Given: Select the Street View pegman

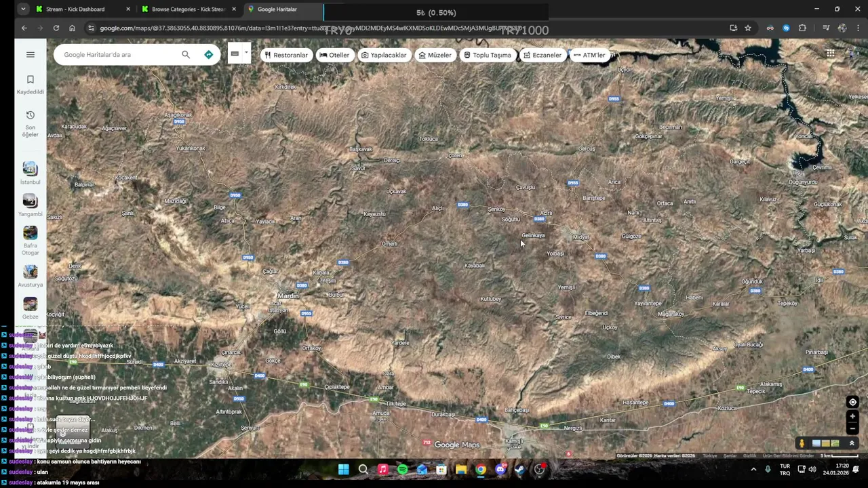Looking at the screenshot, I should (802, 443).
